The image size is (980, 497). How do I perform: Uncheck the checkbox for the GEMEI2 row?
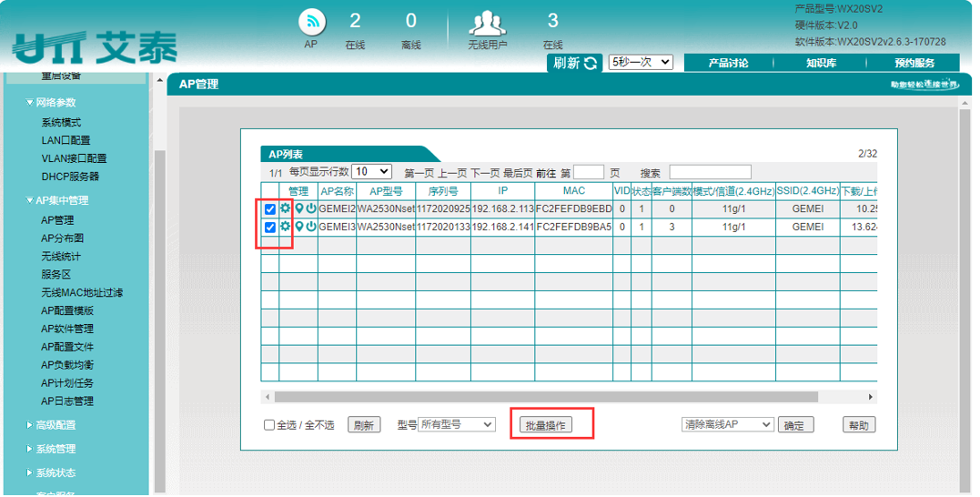coord(270,209)
